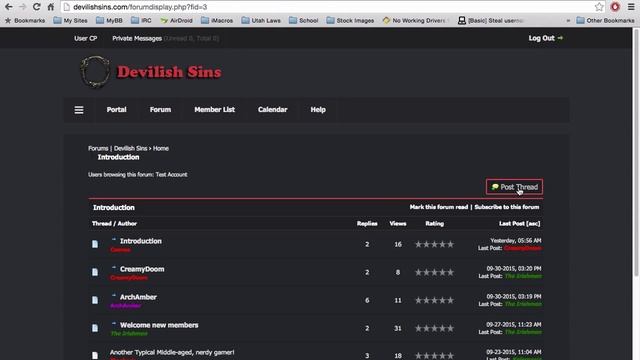
Task: Open the [Basic] Steal username bookmark
Action: click(x=491, y=20)
